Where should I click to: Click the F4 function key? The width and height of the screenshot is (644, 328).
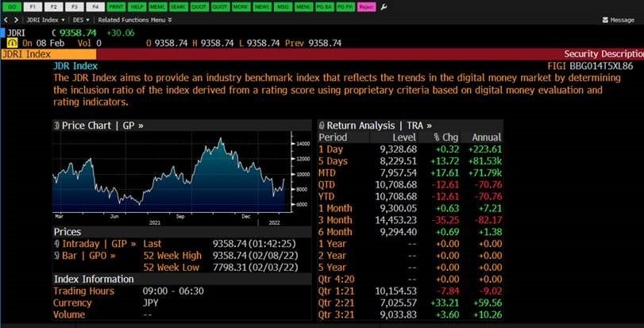[96, 7]
